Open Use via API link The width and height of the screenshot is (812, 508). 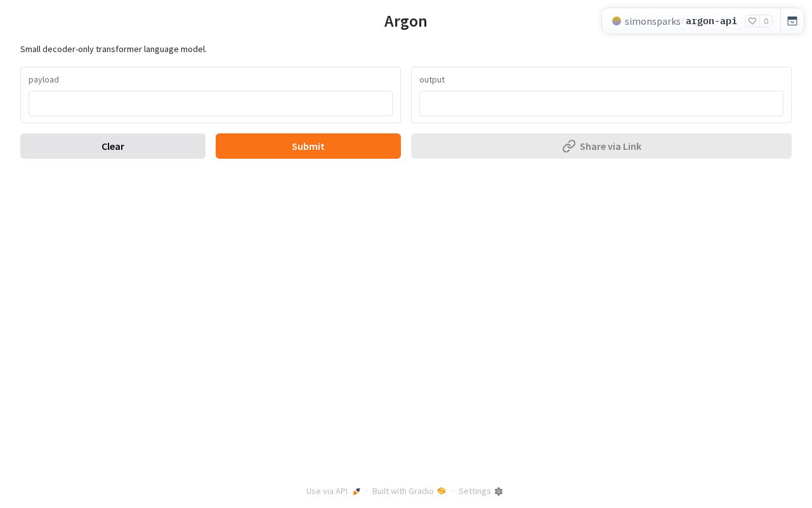coord(334,491)
